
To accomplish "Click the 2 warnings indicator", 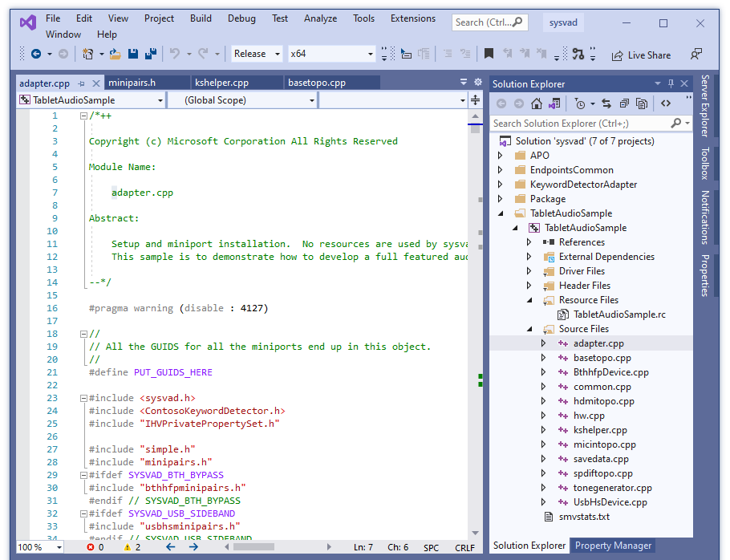I will click(x=131, y=546).
